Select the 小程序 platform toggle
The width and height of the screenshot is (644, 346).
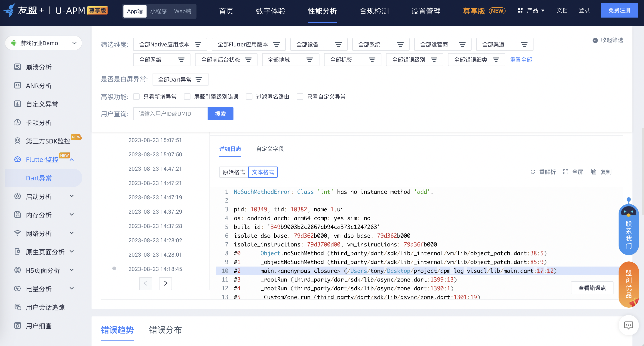159,11
